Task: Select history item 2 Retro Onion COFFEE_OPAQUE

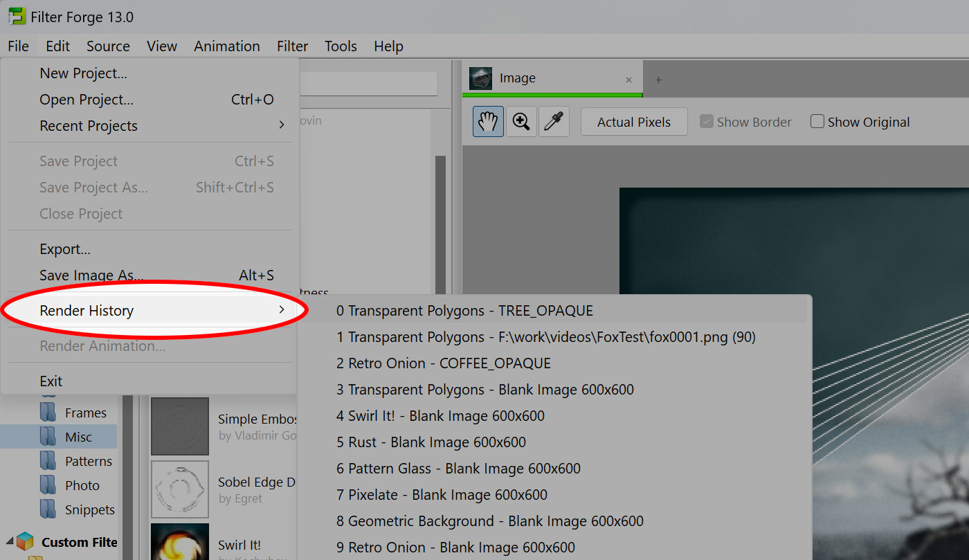Action: [x=554, y=363]
